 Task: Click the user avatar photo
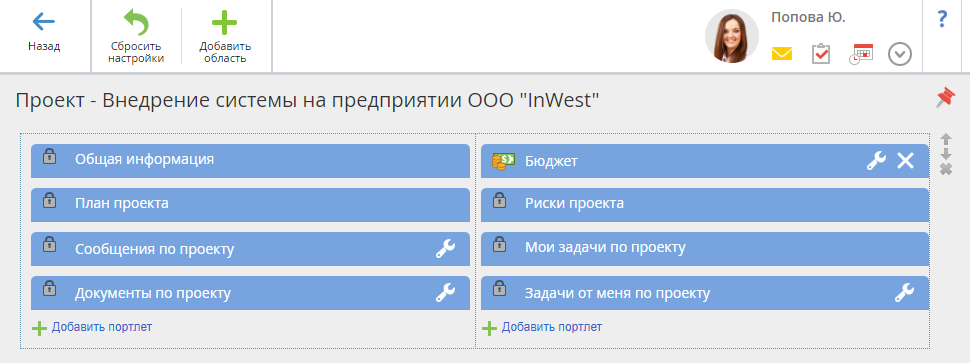tap(732, 36)
